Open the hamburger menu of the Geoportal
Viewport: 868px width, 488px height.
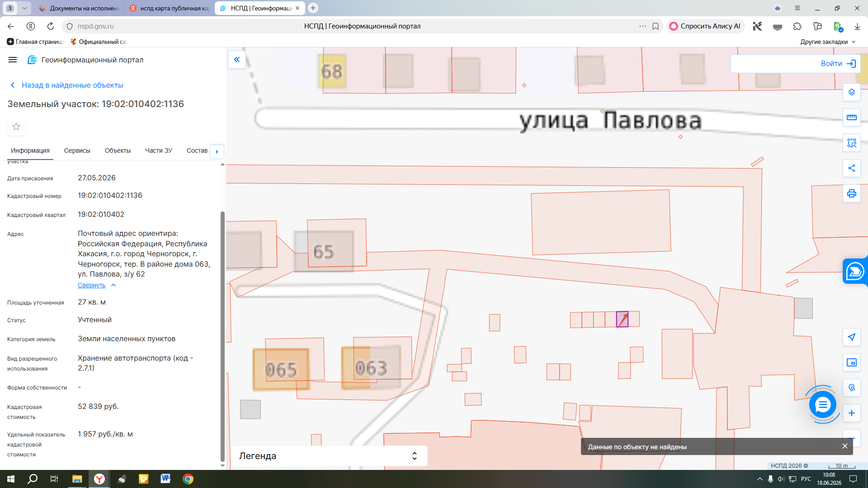13,60
